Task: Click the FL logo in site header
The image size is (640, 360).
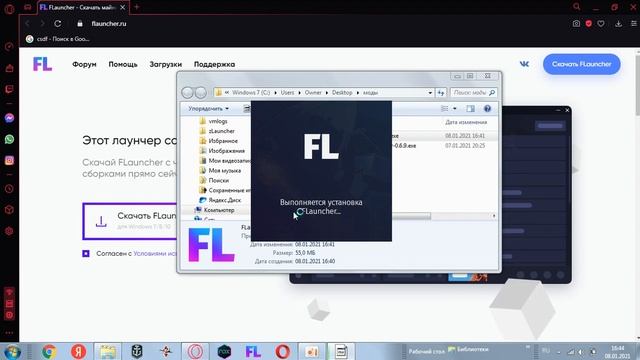Action: [x=42, y=64]
